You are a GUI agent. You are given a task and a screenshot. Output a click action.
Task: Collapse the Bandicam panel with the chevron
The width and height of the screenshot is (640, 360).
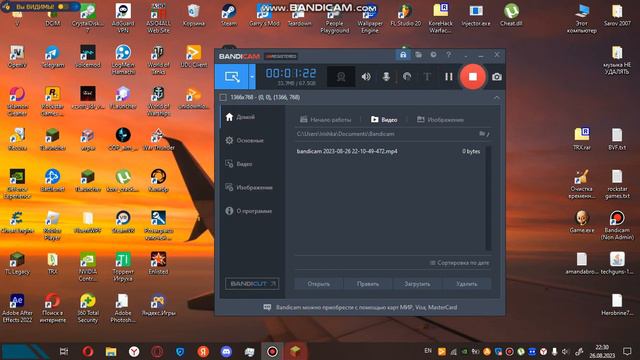pos(496,98)
